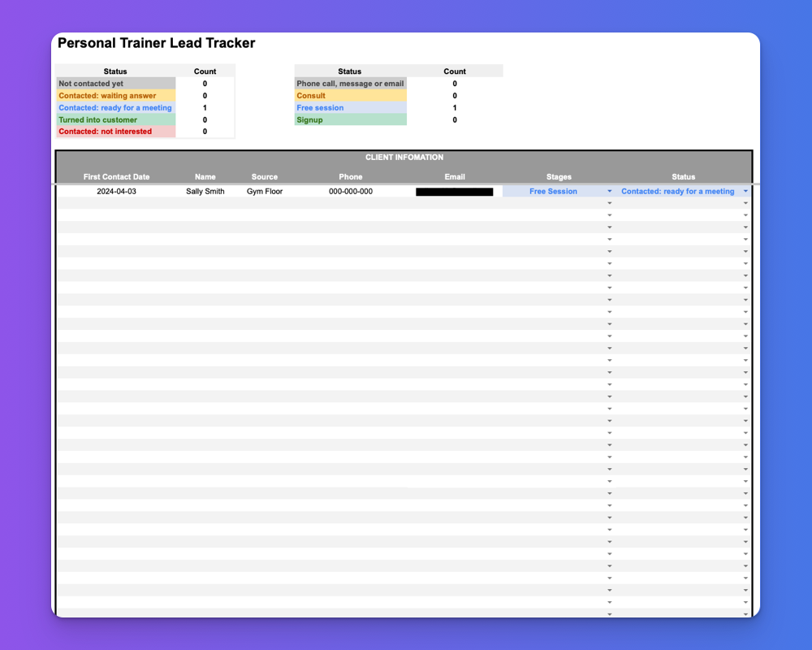
Task: Select the 'First Contact Date' column header
Action: coord(116,176)
